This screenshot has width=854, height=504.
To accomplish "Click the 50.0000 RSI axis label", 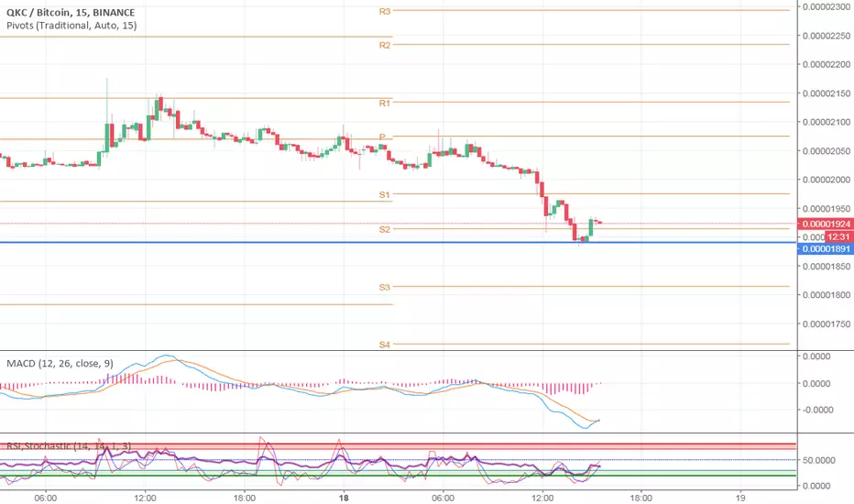I will point(818,460).
